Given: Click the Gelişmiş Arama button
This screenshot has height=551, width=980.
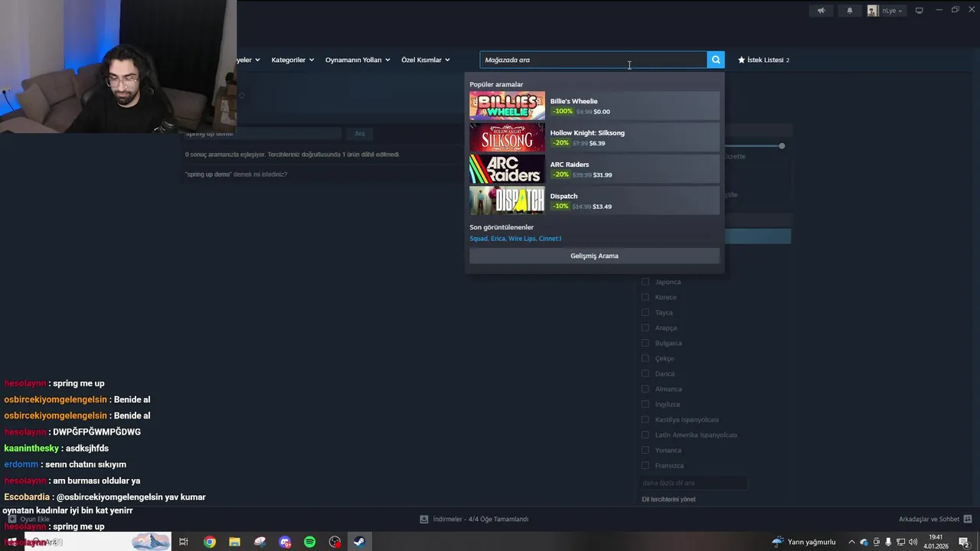Looking at the screenshot, I should pyautogui.click(x=594, y=256).
